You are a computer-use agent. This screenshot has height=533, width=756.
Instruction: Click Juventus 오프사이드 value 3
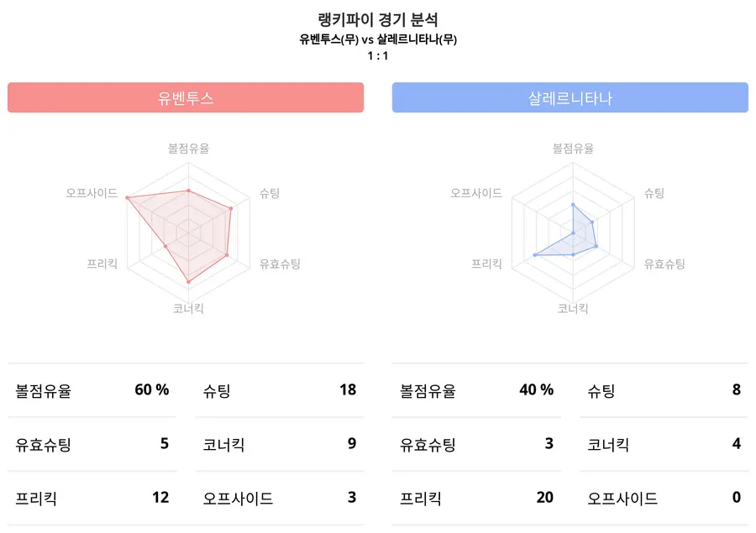point(352,498)
